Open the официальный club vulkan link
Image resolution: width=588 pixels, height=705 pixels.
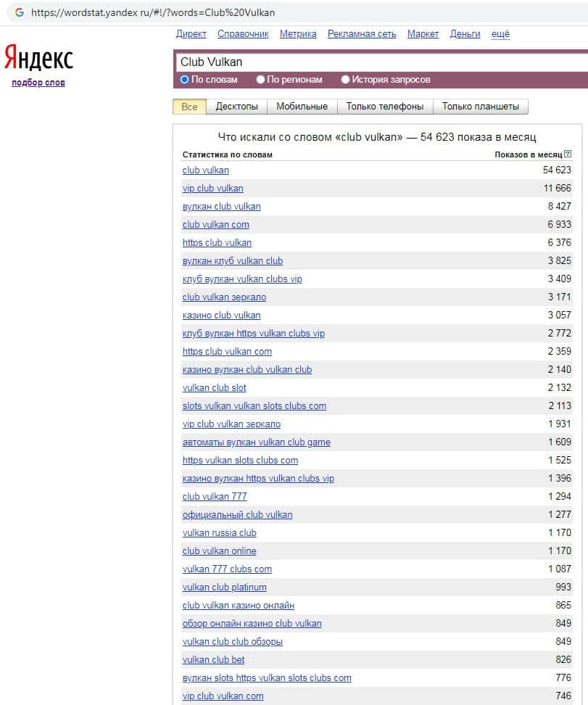(237, 514)
